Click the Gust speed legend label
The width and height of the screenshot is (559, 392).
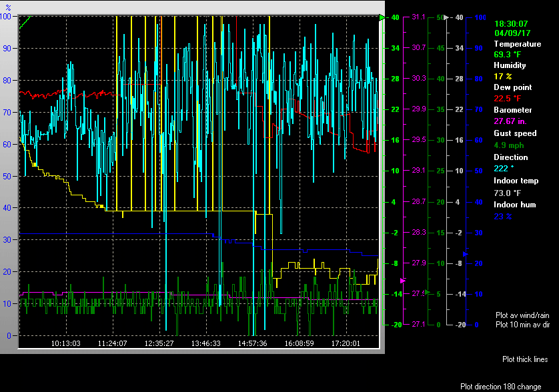click(515, 133)
